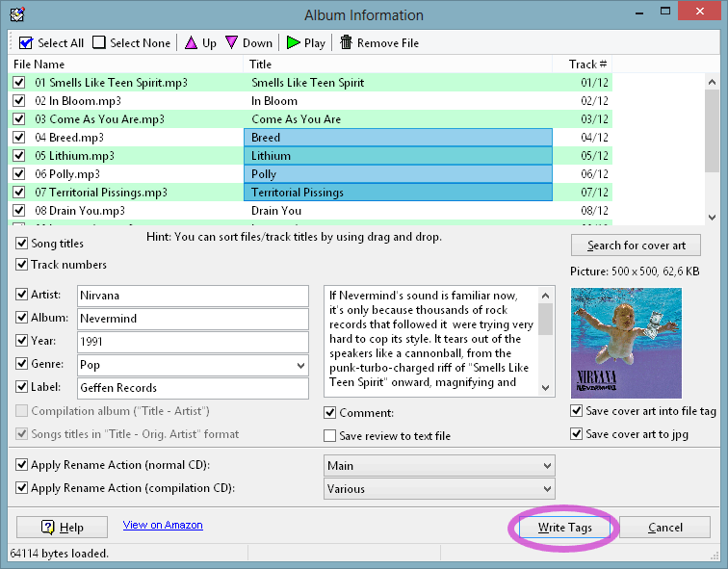This screenshot has height=569, width=728.
Task: Click the Year field containing 1991
Action: pos(193,342)
